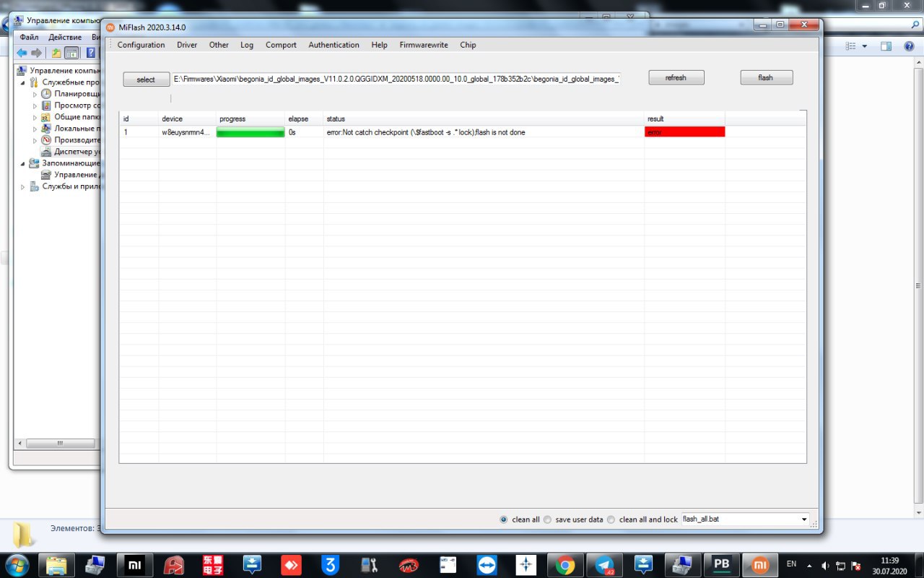This screenshot has height=578, width=924.
Task: Click the select firmware button
Action: [x=146, y=79]
